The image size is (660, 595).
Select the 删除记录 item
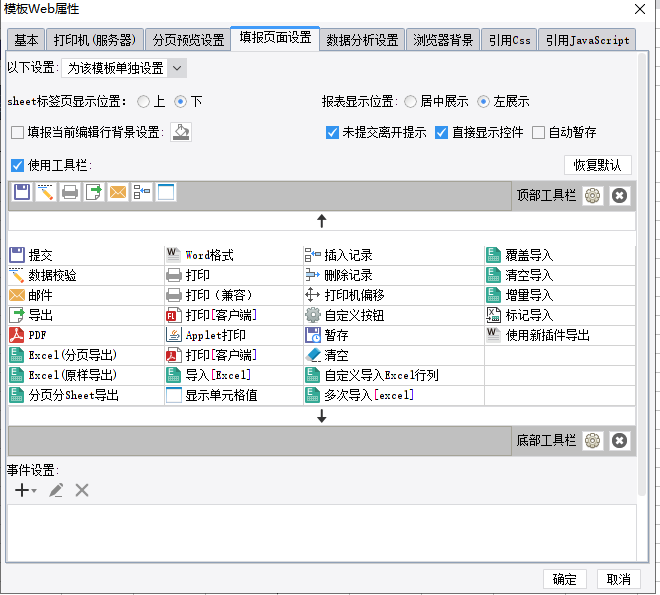pos(394,275)
